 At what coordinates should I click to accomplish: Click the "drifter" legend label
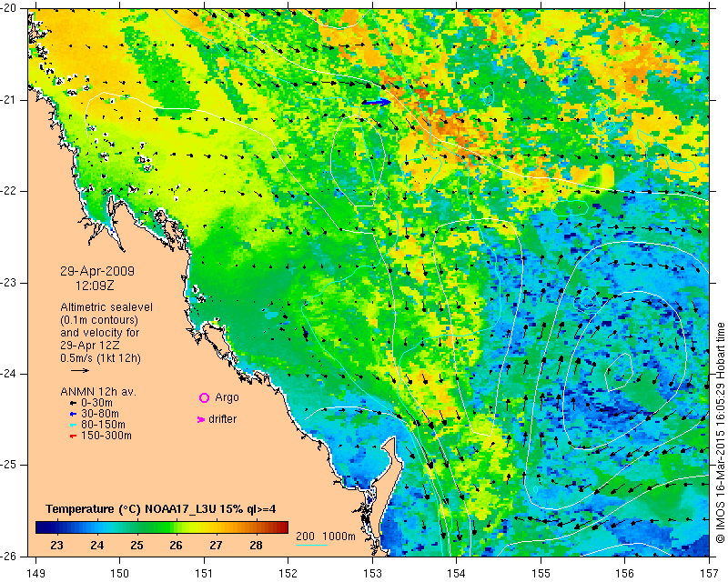coord(222,419)
